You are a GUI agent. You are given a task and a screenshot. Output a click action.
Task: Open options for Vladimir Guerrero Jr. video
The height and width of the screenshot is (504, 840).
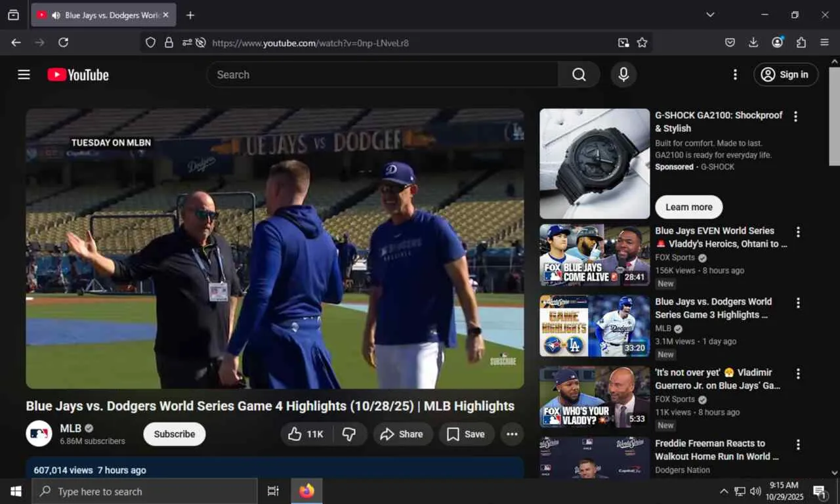click(798, 373)
